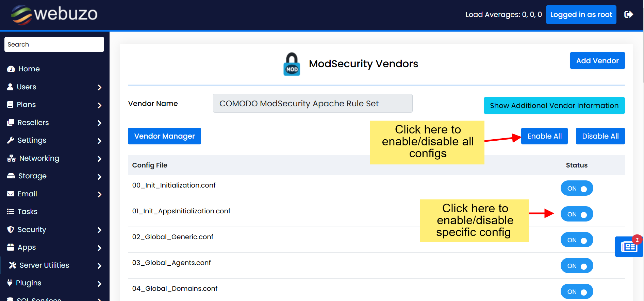Click the Storage drive icon
The height and width of the screenshot is (301, 644).
click(11, 176)
